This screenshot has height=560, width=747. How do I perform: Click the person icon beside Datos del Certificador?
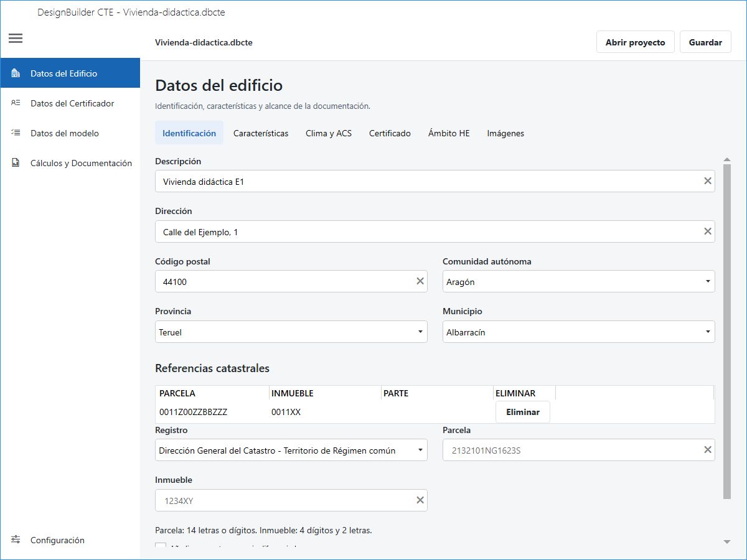[x=16, y=103]
